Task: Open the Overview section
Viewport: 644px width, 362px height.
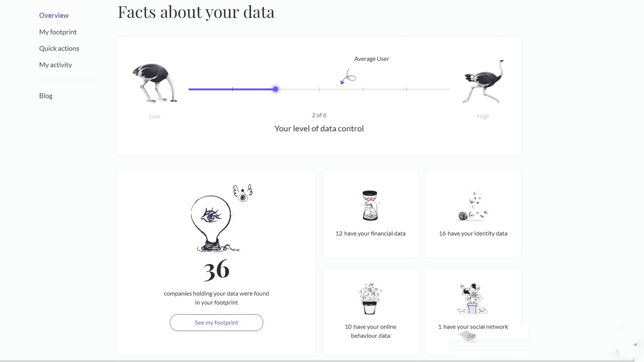Action: coord(54,16)
